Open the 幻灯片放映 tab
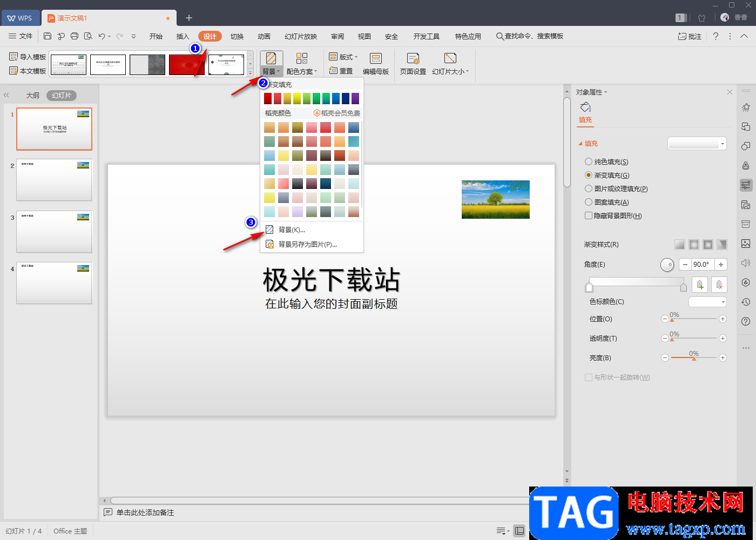 click(301, 36)
